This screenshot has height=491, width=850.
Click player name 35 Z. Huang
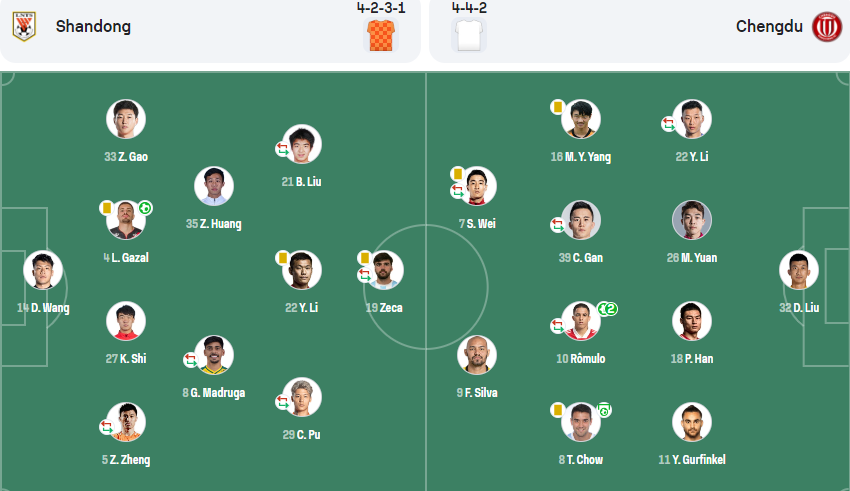coord(214,223)
